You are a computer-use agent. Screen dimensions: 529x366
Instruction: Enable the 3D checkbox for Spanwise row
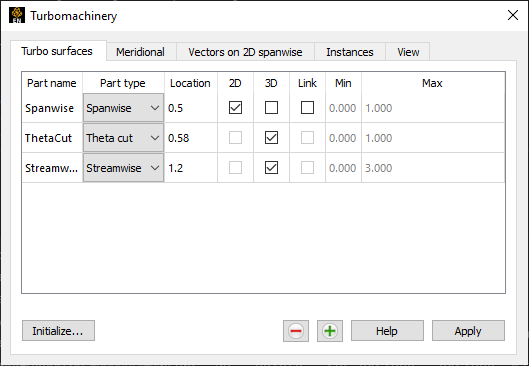[271, 108]
